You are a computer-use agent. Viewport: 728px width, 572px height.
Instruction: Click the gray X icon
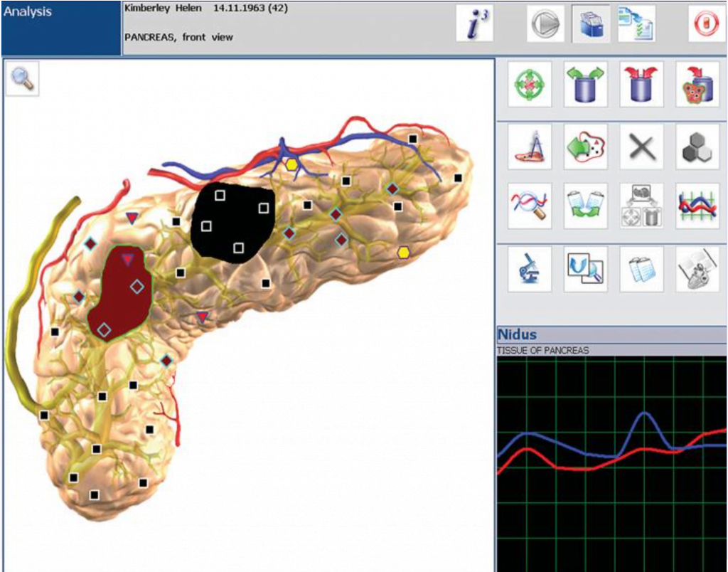pyautogui.click(x=642, y=147)
